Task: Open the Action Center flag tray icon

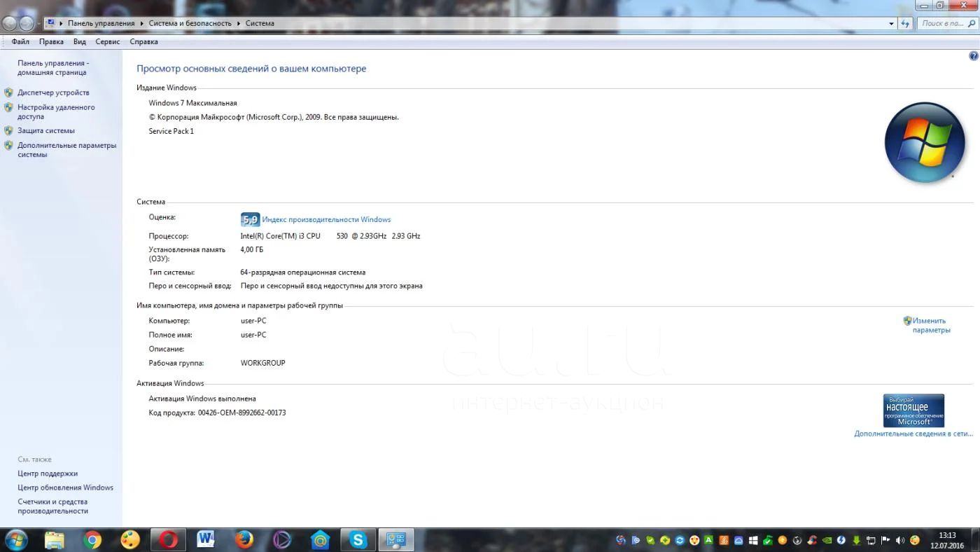Action: 885,540
